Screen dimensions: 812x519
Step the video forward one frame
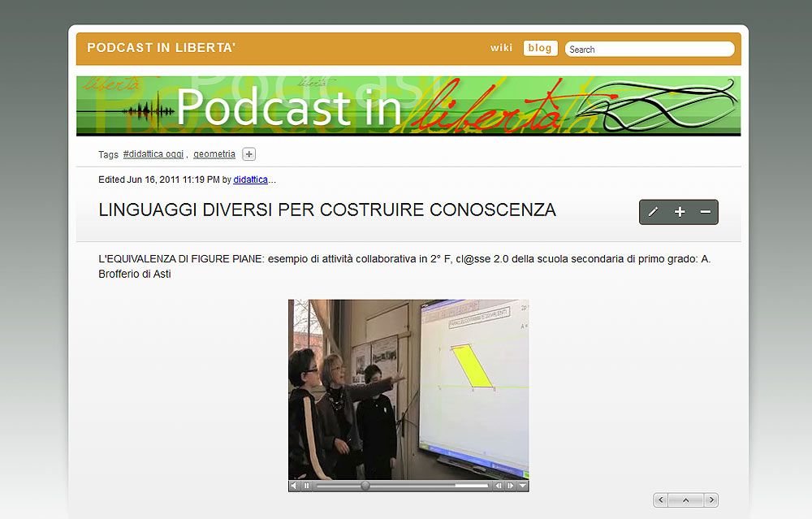coord(511,486)
